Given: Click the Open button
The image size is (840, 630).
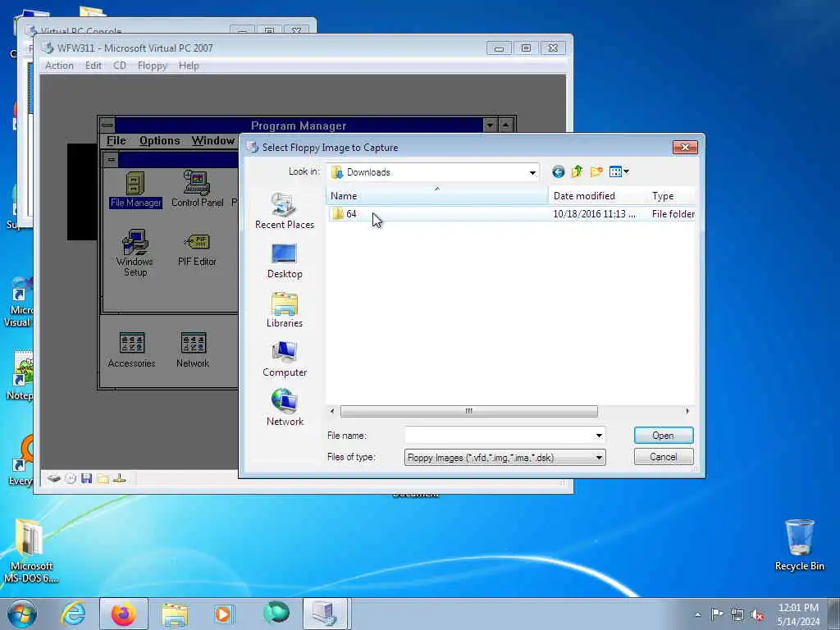Looking at the screenshot, I should [663, 436].
